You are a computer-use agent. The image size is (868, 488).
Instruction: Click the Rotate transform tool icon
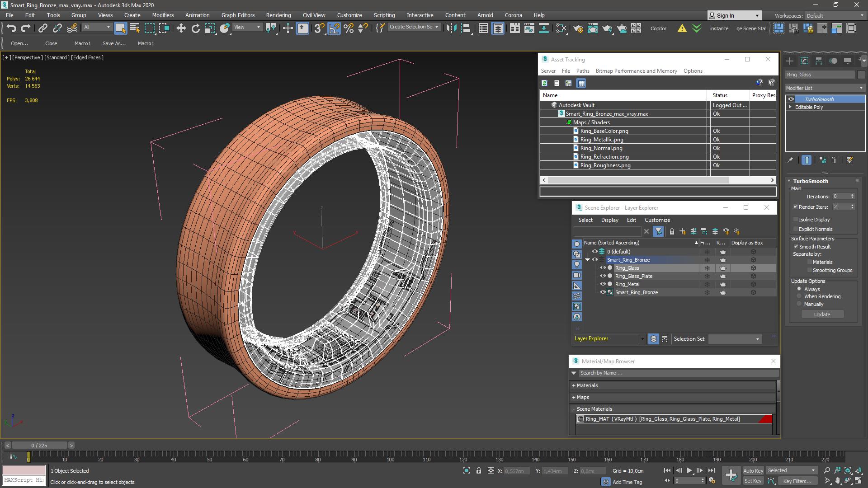tap(195, 28)
